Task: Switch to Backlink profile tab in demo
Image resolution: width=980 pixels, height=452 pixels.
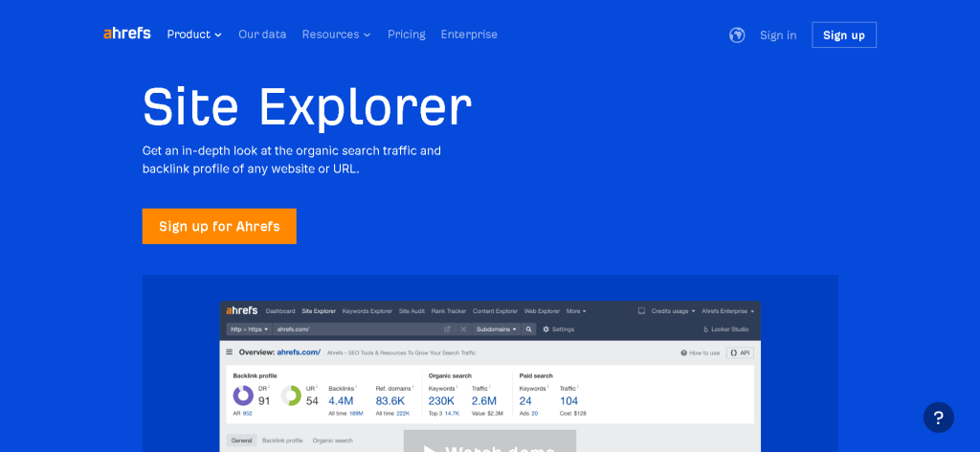Action: [282, 441]
